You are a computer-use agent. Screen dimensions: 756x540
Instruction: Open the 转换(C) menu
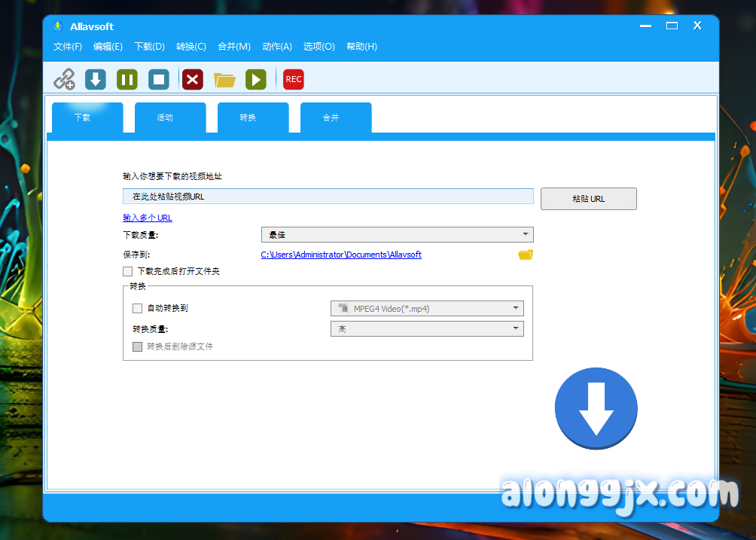coord(191,47)
